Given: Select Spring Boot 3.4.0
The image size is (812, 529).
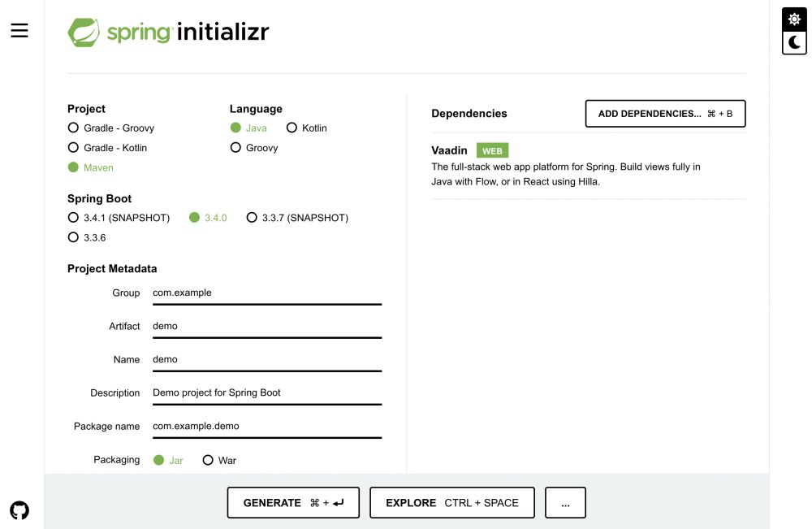Looking at the screenshot, I should (x=208, y=218).
